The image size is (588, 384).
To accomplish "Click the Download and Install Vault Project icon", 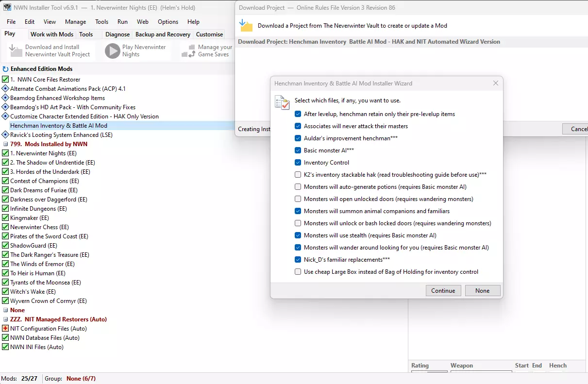I will click(16, 50).
